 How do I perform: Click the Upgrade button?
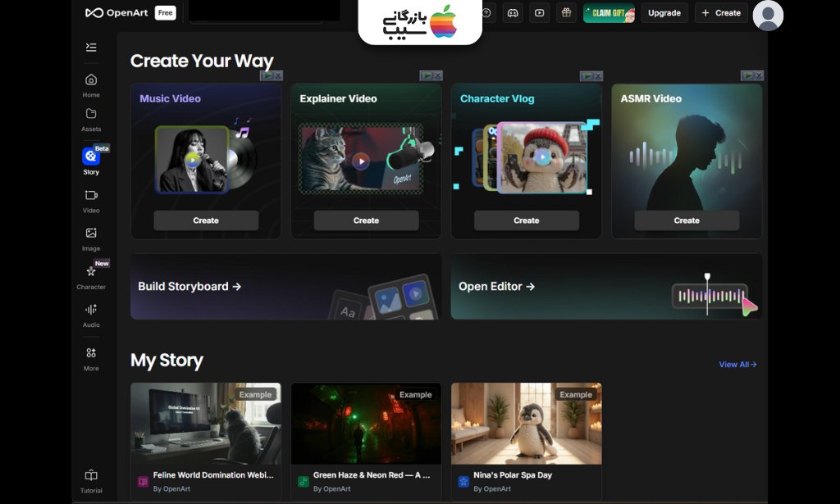tap(664, 13)
